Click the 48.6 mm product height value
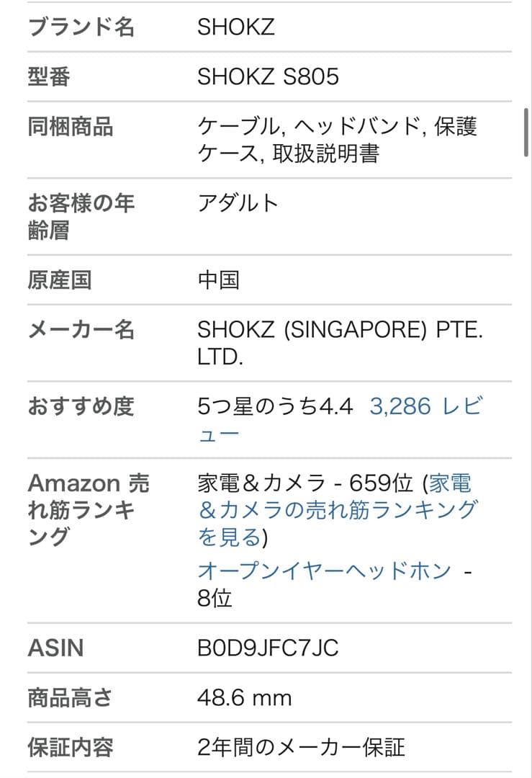 point(244,697)
